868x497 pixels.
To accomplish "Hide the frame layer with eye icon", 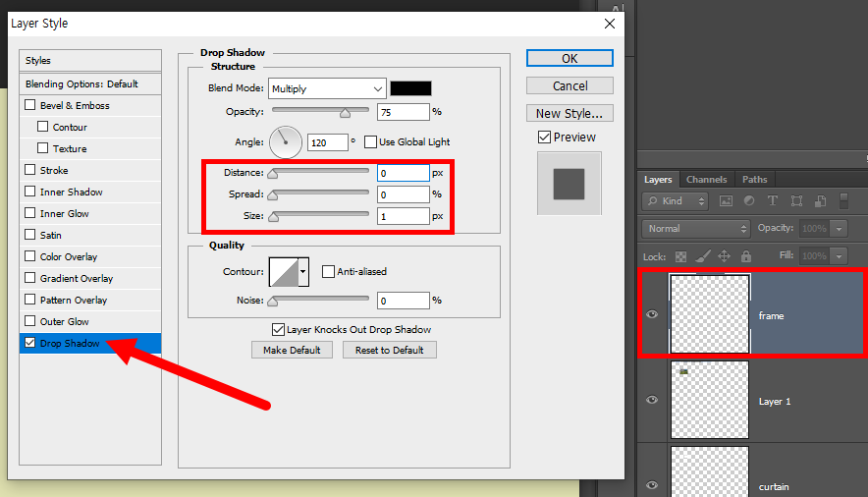I will pyautogui.click(x=652, y=314).
